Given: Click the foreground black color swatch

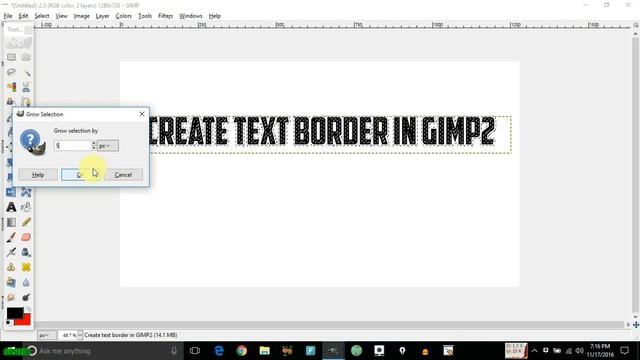Looking at the screenshot, I should pos(14,313).
